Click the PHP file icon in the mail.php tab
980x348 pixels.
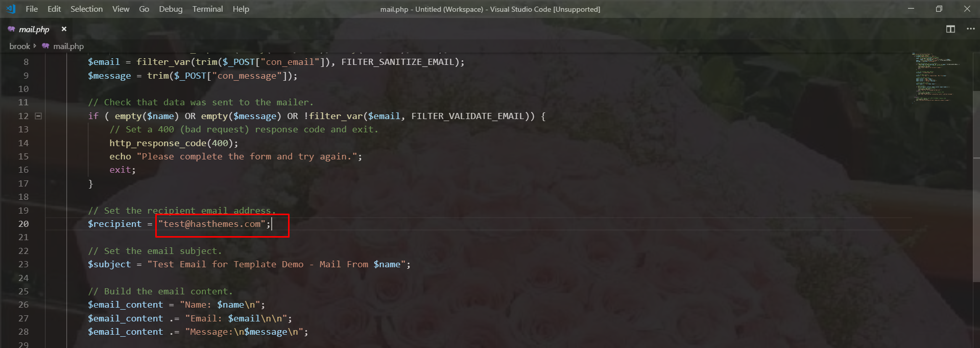click(x=11, y=29)
